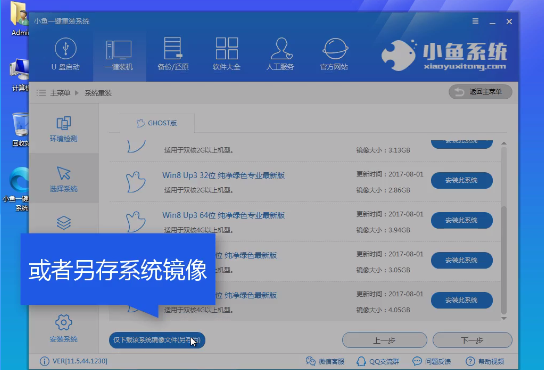Open the 计算机 desktop icon
Image resolution: width=544 pixels, height=370 pixels.
19,75
